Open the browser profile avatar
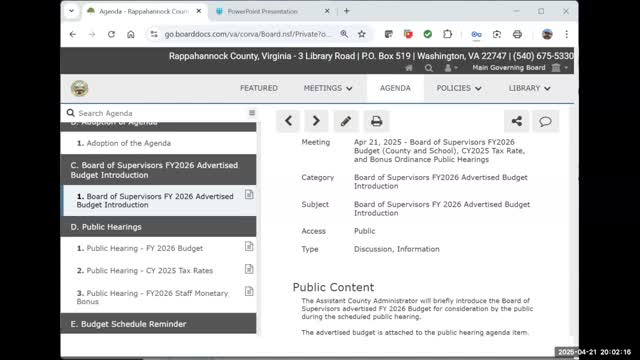Screen dimensions: 640x360 (x=547, y=34)
